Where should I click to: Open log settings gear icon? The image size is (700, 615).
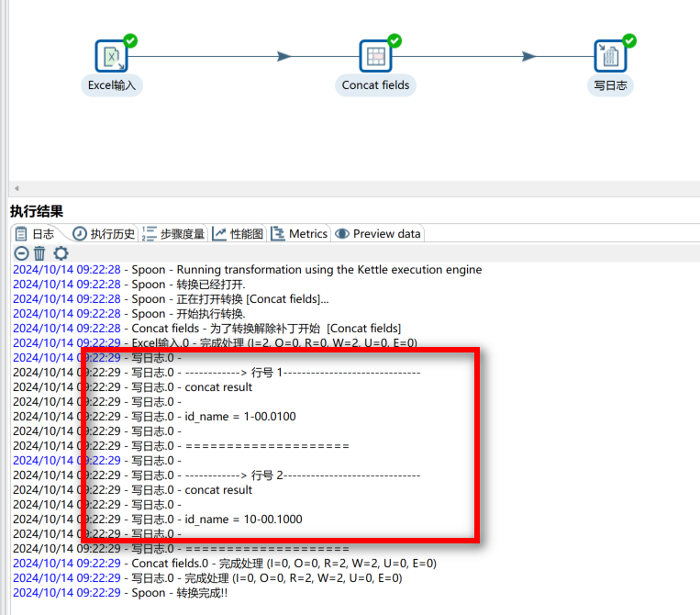[x=61, y=253]
